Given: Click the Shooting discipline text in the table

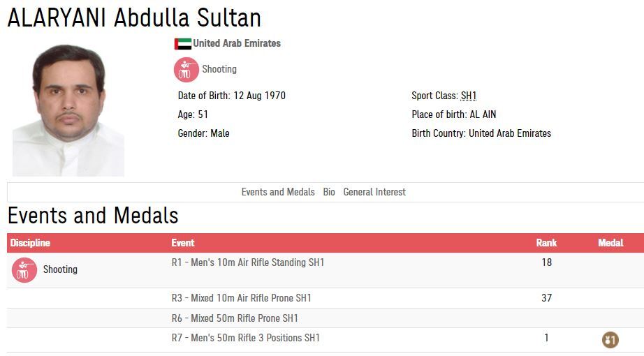Looking at the screenshot, I should point(60,269).
